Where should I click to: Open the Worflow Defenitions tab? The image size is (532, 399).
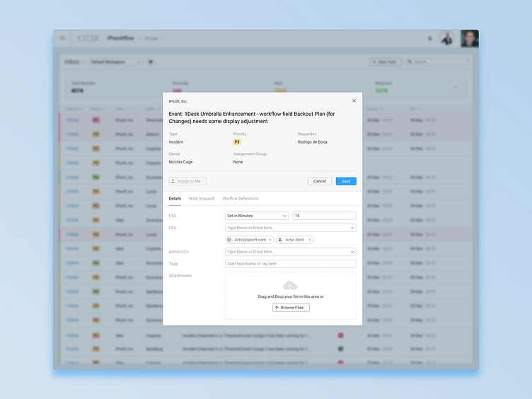click(x=241, y=199)
